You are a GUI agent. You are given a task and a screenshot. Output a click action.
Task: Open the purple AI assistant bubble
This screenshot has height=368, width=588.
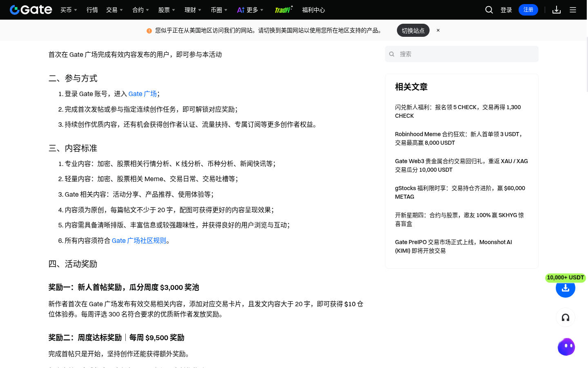pos(566,347)
